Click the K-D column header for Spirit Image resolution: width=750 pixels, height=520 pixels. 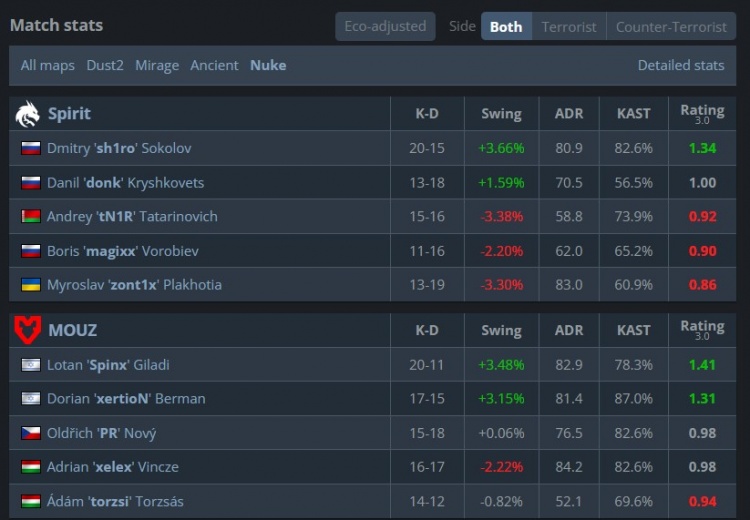(x=427, y=114)
